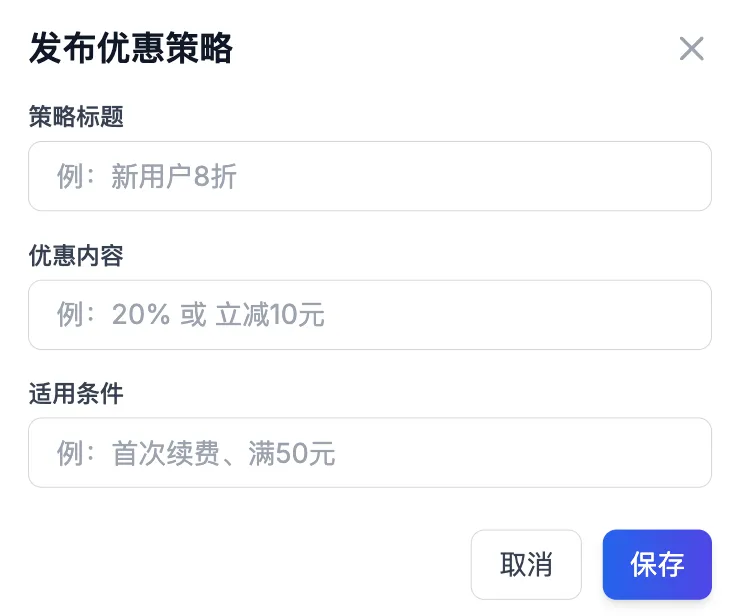Focus field with placeholder 例：新用户8折
This screenshot has width=742, height=616.
point(369,176)
